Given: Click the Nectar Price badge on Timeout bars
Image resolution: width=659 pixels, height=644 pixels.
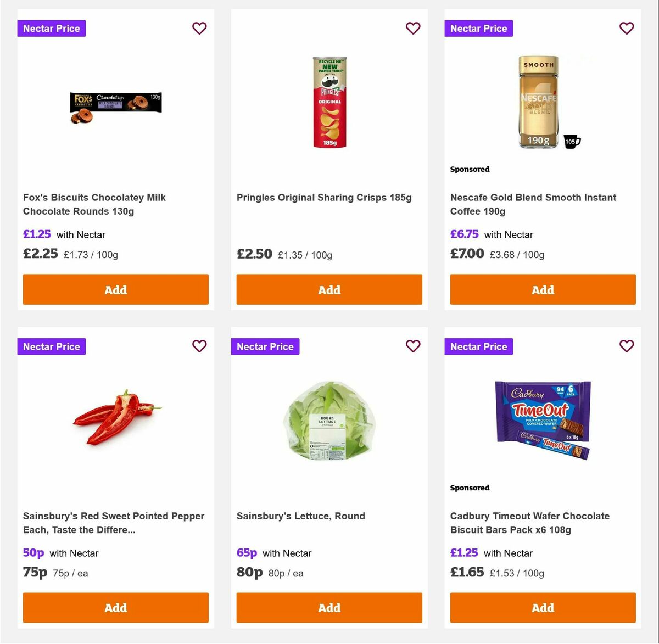Looking at the screenshot, I should [x=478, y=346].
